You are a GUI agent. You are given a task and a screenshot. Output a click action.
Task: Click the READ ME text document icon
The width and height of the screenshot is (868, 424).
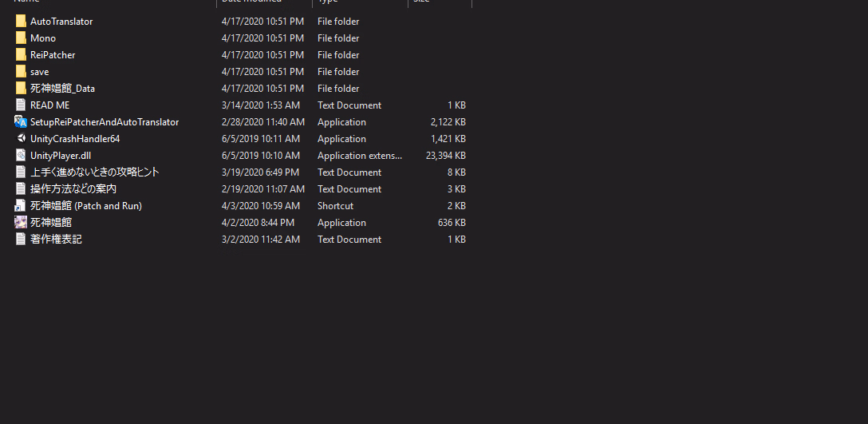coord(21,105)
